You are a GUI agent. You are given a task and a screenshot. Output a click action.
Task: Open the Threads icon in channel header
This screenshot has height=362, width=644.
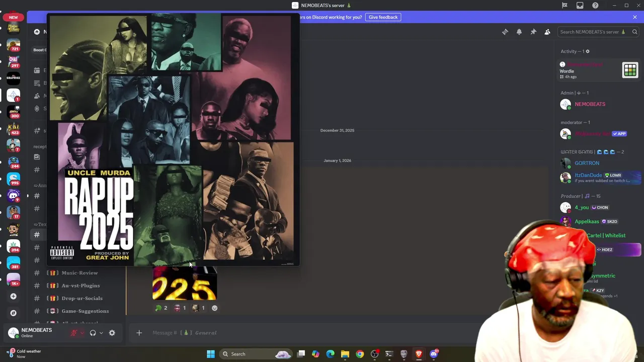[505, 32]
